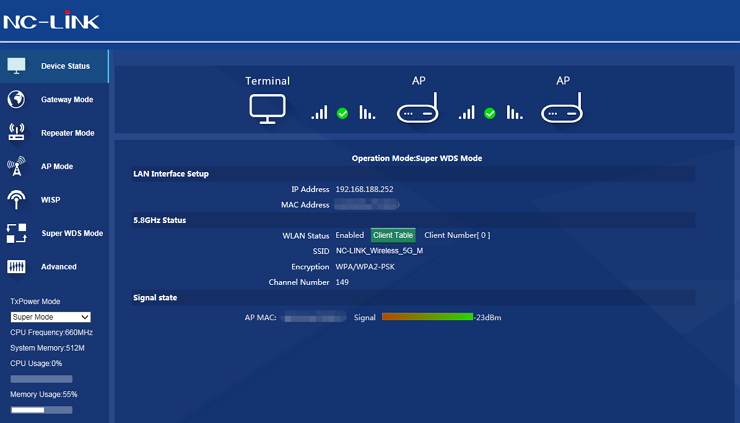Click the WISP wireless signal icon
Viewport: 740px width, 423px height.
[16, 199]
